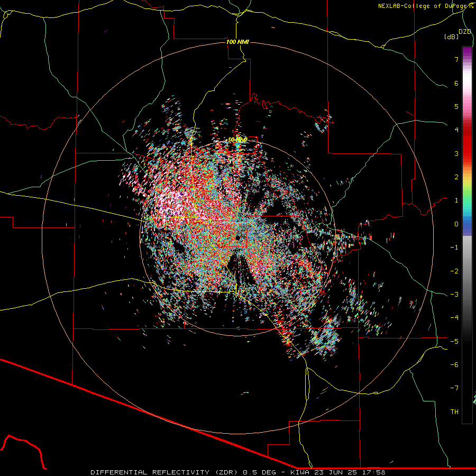Image resolution: width=476 pixels, height=476 pixels.
Task: Select the 3 value on color scale
Action: (456, 153)
